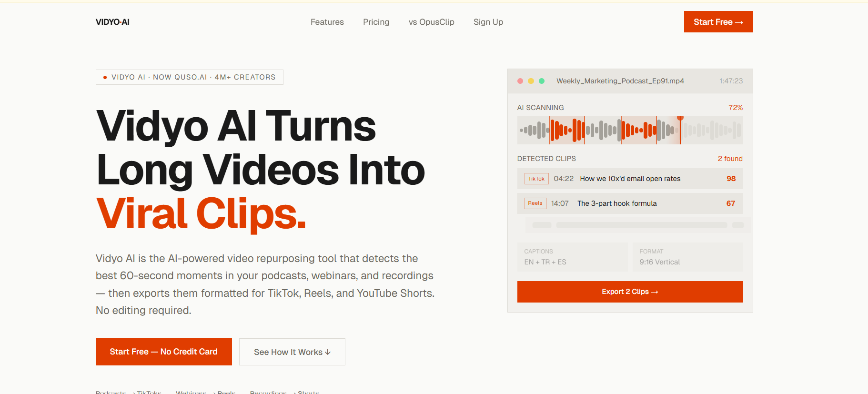Select Sign Up in the navigation
The height and width of the screenshot is (394, 868).
[488, 22]
